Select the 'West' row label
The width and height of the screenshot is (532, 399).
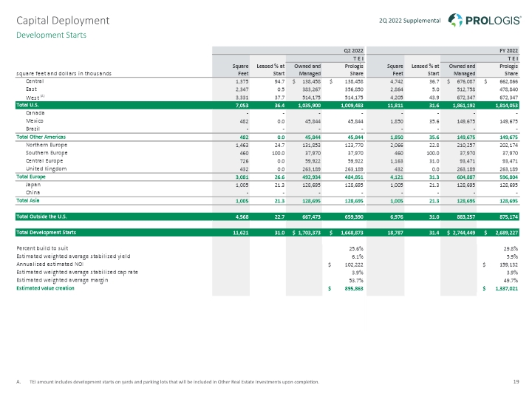click(x=33, y=98)
